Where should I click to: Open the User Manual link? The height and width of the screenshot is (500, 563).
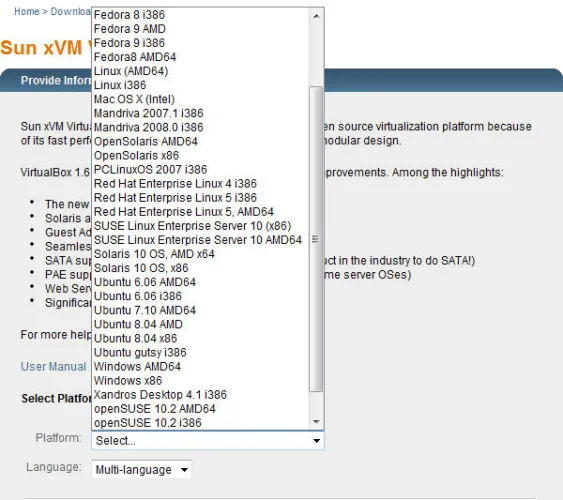point(53,366)
